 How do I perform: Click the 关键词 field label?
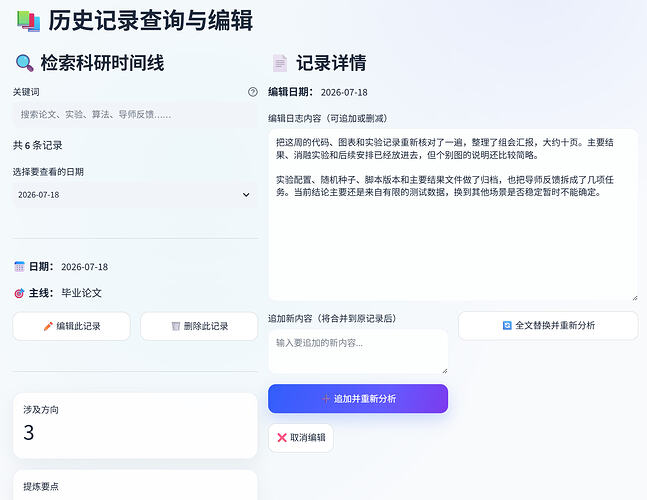coord(26,92)
